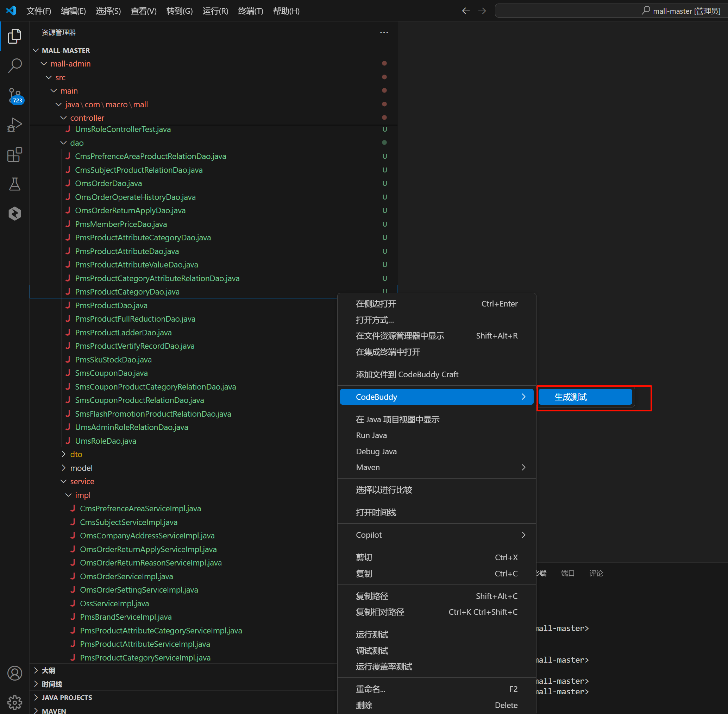This screenshot has height=714, width=728.
Task: Collapse the main folder
Action: click(x=213, y=91)
